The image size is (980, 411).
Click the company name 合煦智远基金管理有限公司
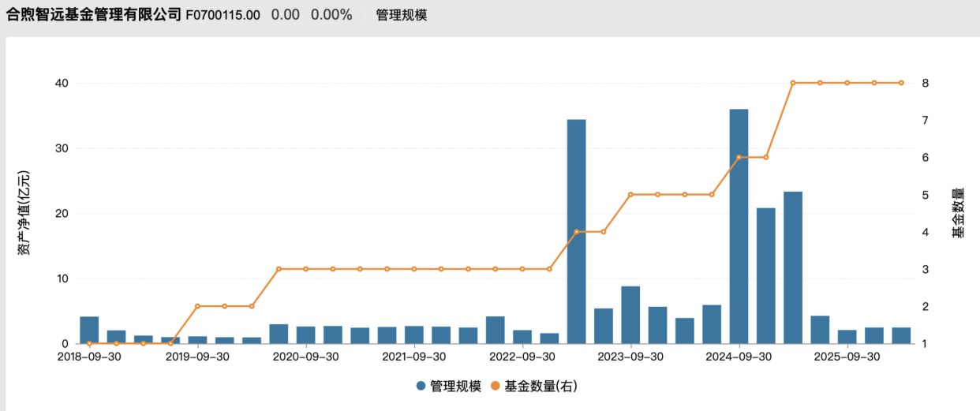(93, 15)
